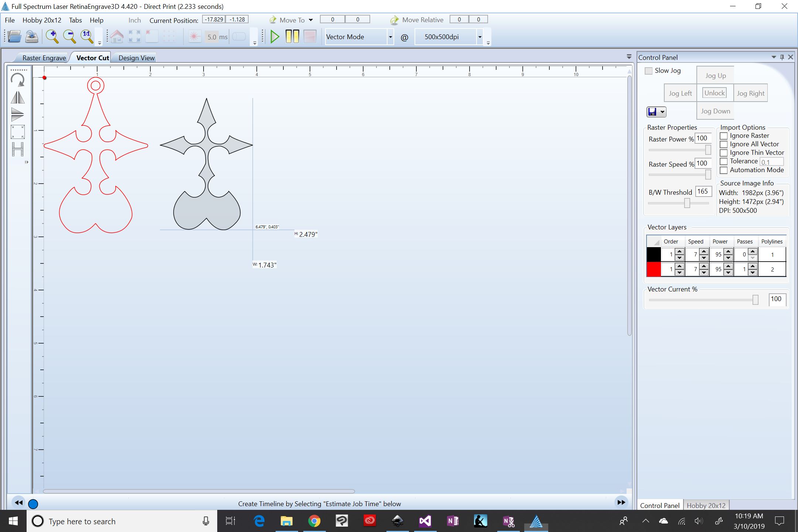The width and height of the screenshot is (798, 532).
Task: Expand Move To coordinate dropdown
Action: pyautogui.click(x=311, y=20)
